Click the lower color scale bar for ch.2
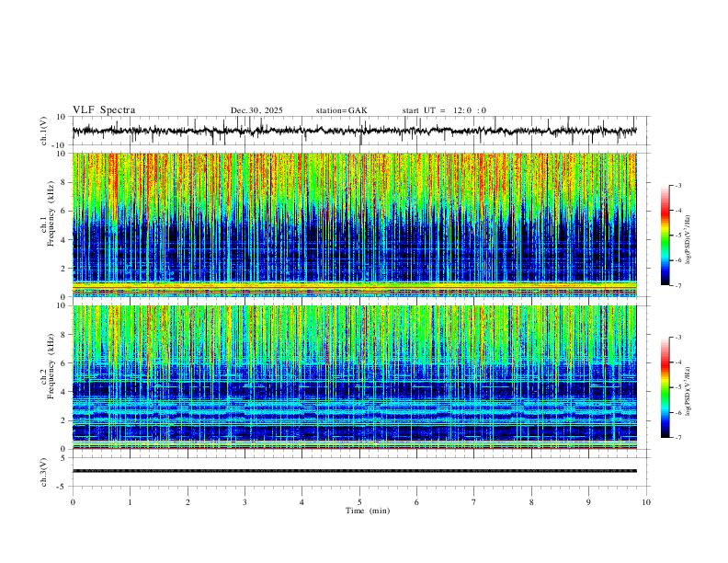 pos(665,387)
